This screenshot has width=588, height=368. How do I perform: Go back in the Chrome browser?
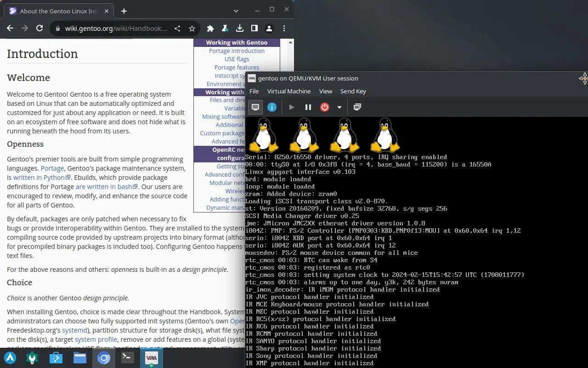[x=10, y=28]
